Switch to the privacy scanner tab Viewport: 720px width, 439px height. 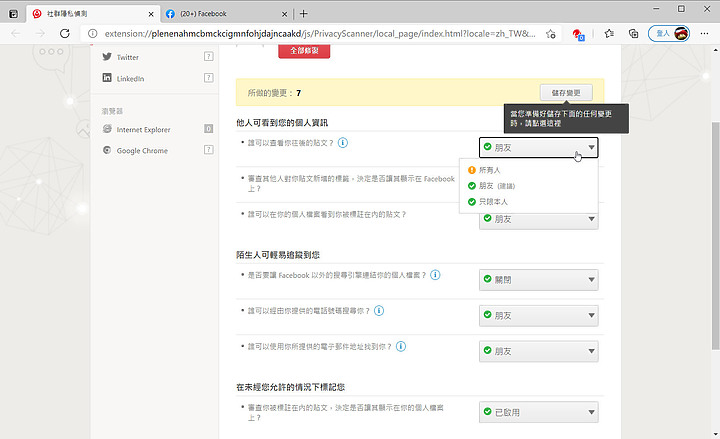coord(93,14)
